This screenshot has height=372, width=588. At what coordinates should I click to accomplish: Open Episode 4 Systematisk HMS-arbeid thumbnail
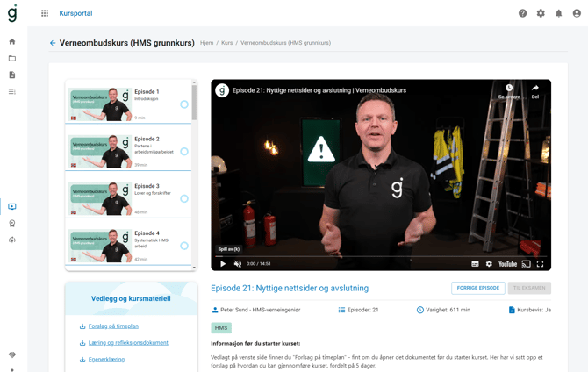pyautogui.click(x=100, y=246)
